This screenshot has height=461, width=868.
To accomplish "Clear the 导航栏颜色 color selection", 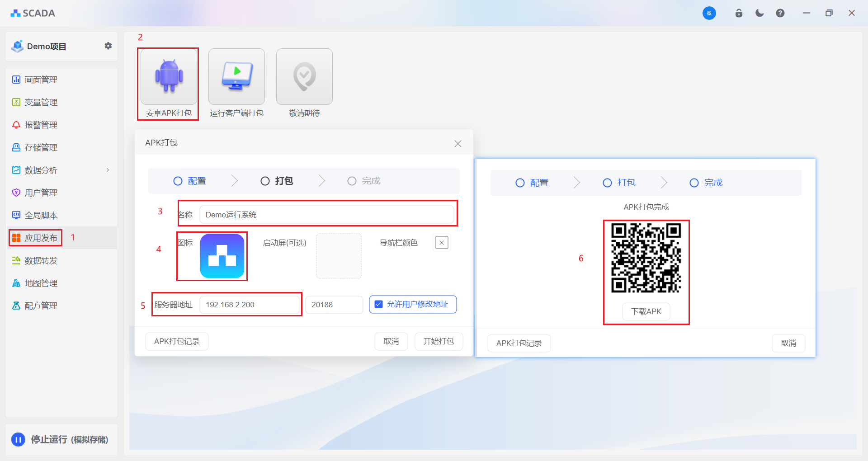I will coord(441,242).
